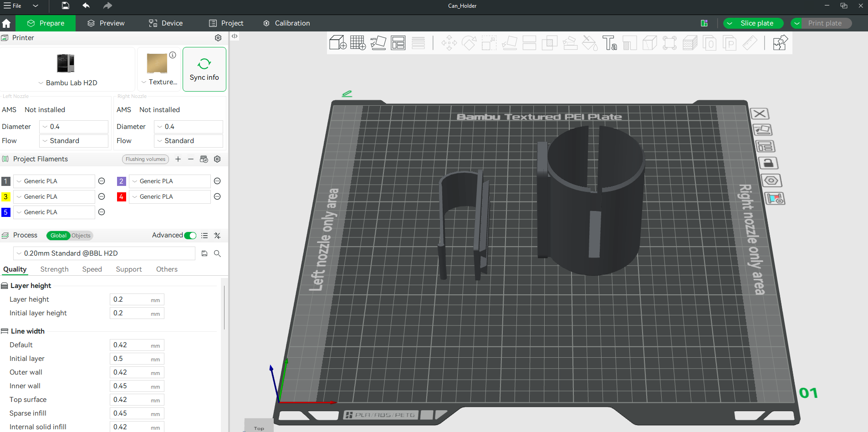Click the AMS filament sync icon
The width and height of the screenshot is (868, 432).
pyautogui.click(x=204, y=159)
